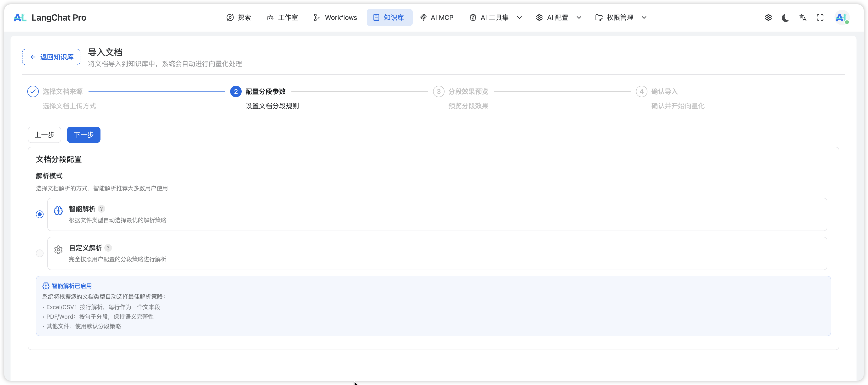868x385 pixels.
Task: Click the 下一步 button
Action: pyautogui.click(x=83, y=135)
